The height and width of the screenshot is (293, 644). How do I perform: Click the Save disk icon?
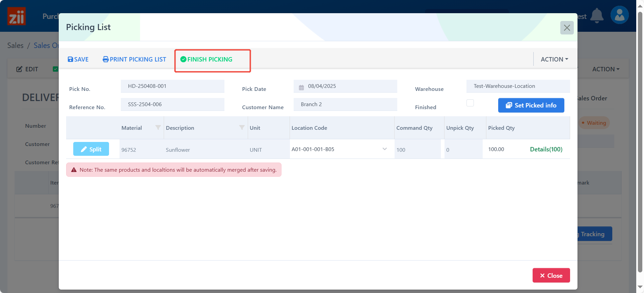(71, 59)
